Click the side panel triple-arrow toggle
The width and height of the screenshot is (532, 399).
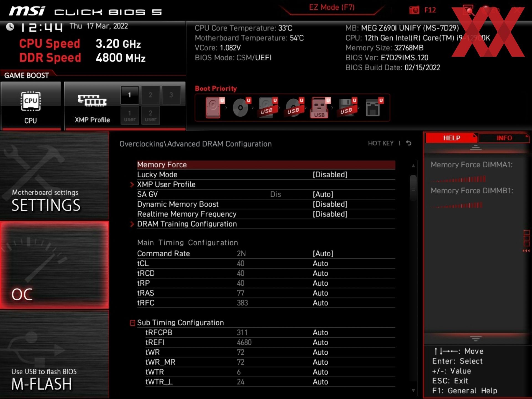pos(526,251)
